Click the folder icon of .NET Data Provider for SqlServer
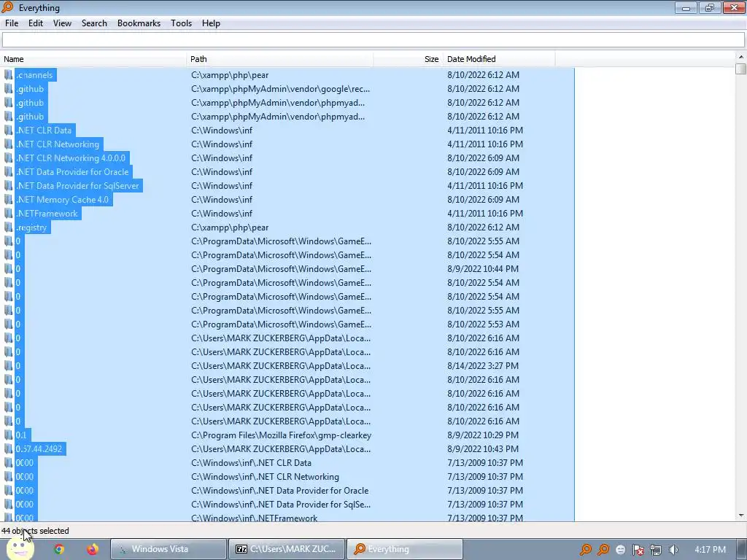 (x=9, y=185)
